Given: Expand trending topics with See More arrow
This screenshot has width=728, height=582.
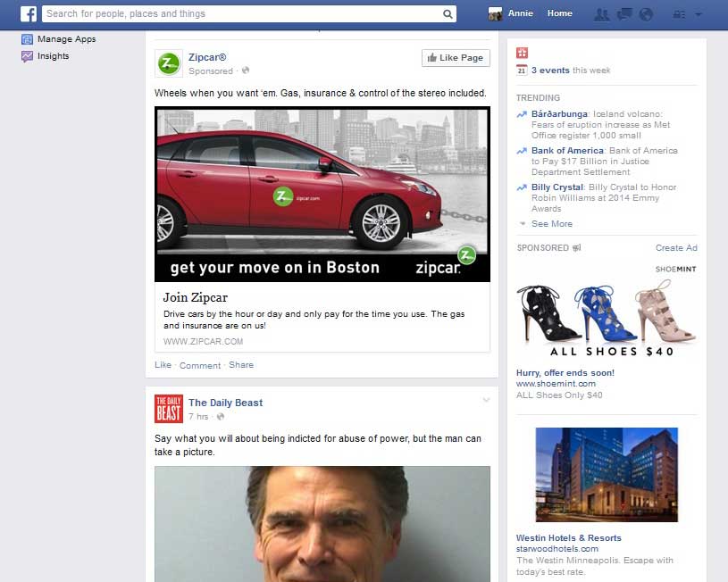Looking at the screenshot, I should [523, 224].
